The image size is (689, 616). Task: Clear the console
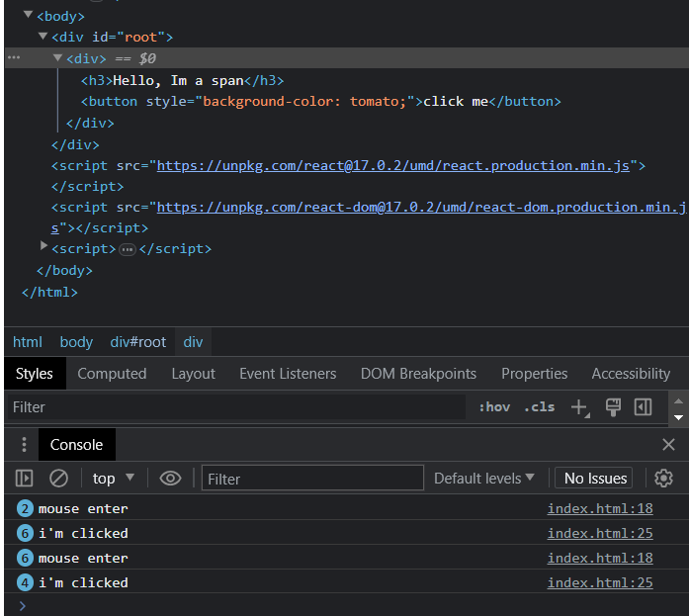[x=58, y=478]
